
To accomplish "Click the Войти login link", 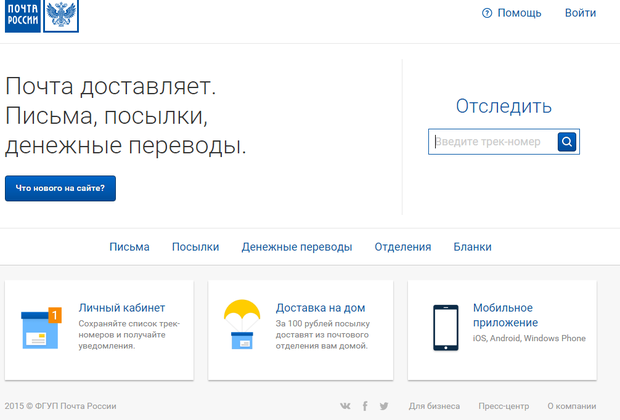I will [580, 13].
